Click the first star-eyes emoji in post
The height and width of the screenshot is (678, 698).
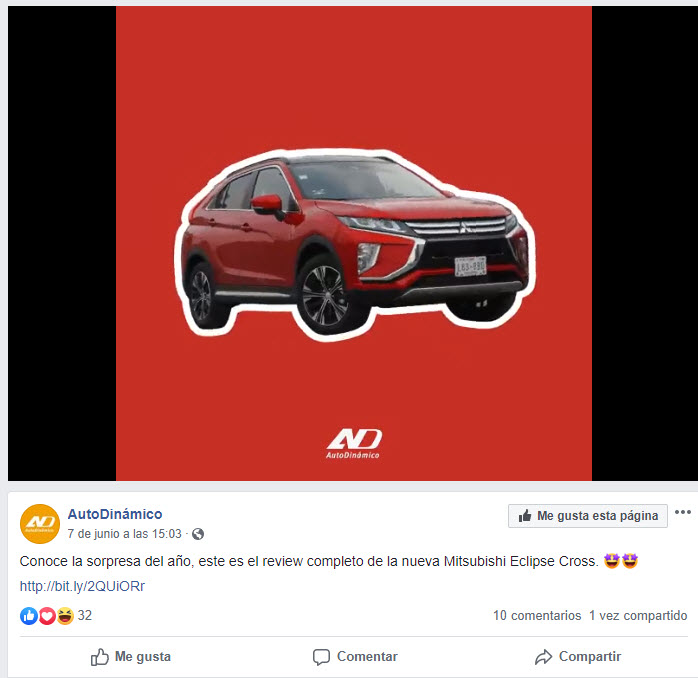pos(612,561)
